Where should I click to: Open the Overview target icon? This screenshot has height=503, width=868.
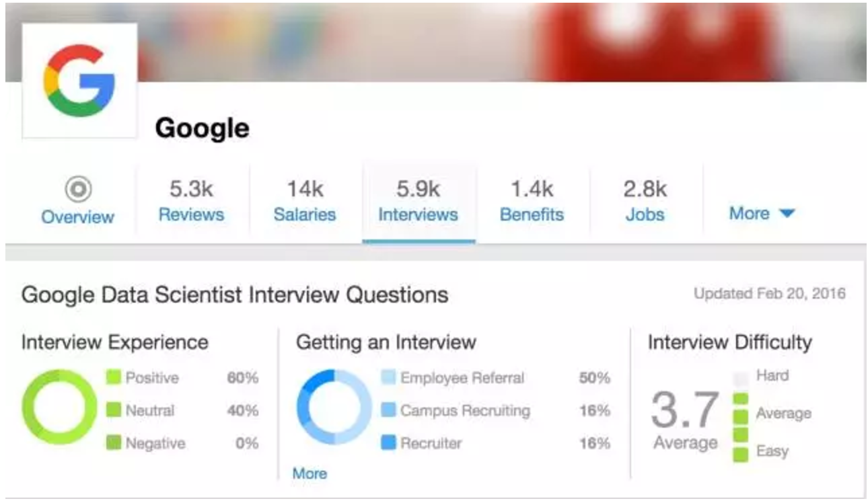[78, 190]
